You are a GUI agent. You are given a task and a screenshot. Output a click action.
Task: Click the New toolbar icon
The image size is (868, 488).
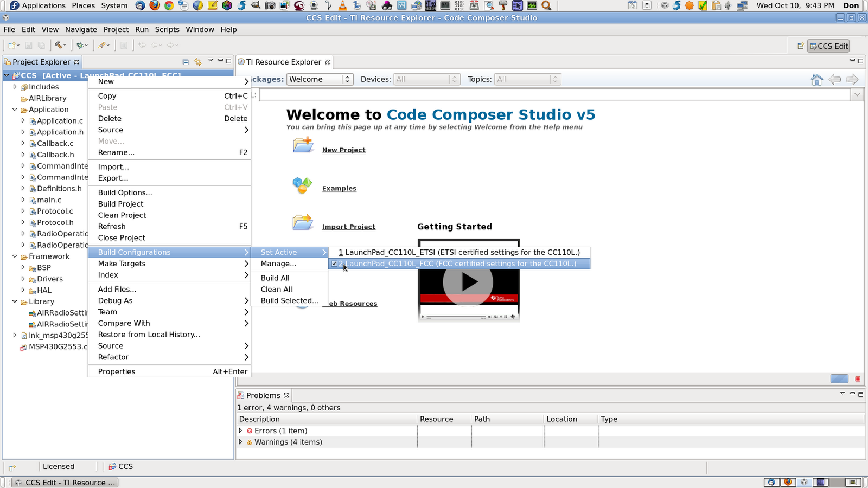pos(11,46)
